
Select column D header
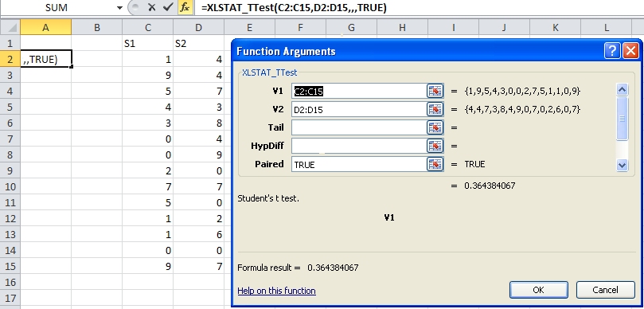point(198,28)
